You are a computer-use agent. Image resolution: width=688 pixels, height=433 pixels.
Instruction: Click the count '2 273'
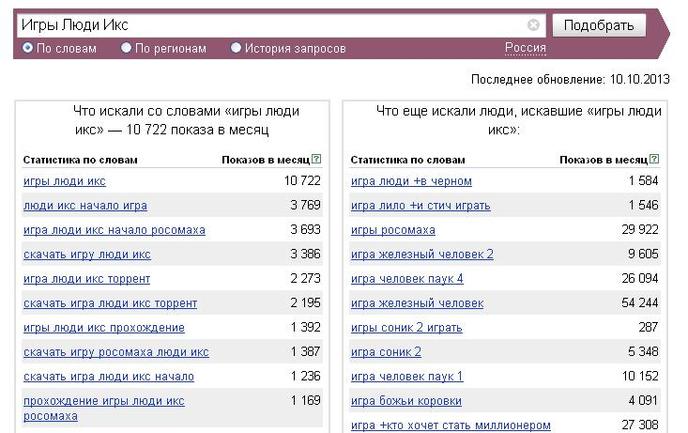(305, 279)
